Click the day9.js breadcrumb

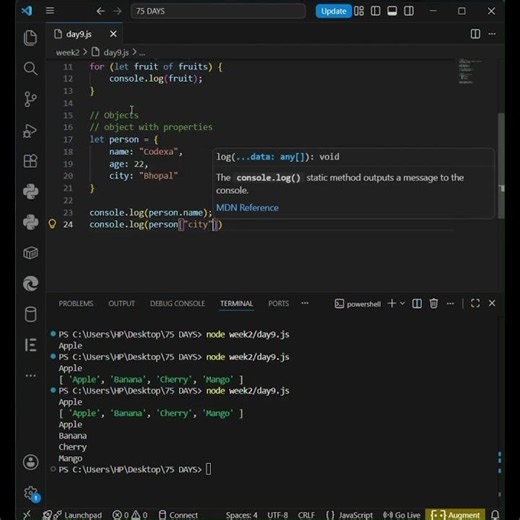point(116,53)
